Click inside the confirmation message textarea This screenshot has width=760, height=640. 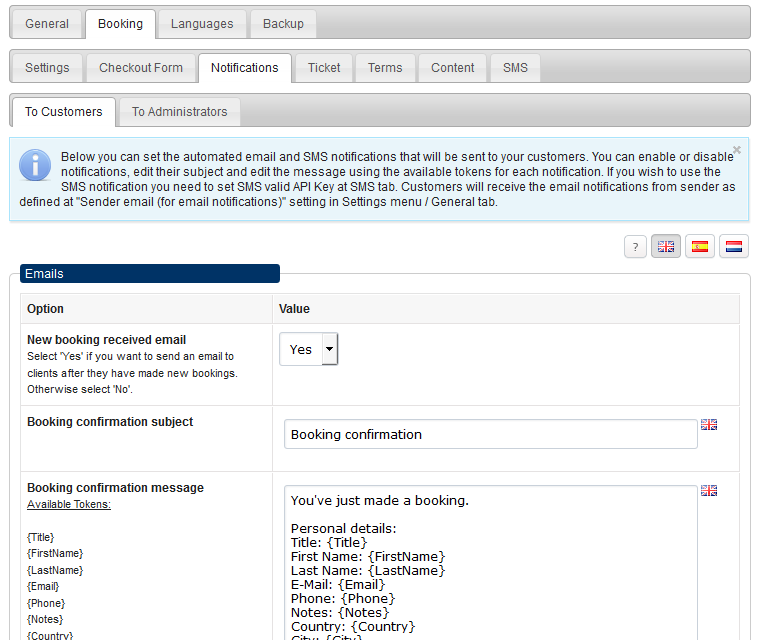[491, 563]
